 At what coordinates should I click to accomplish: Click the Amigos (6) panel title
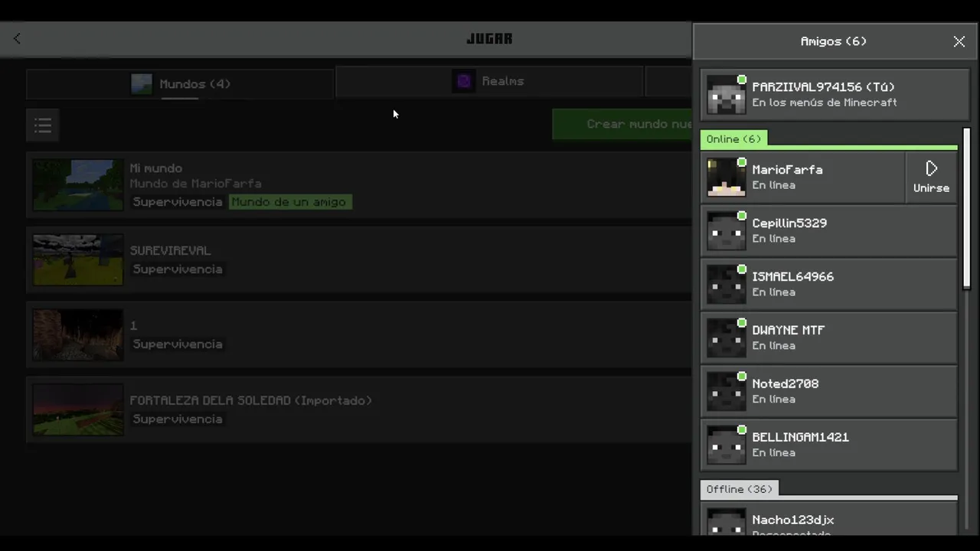click(833, 41)
